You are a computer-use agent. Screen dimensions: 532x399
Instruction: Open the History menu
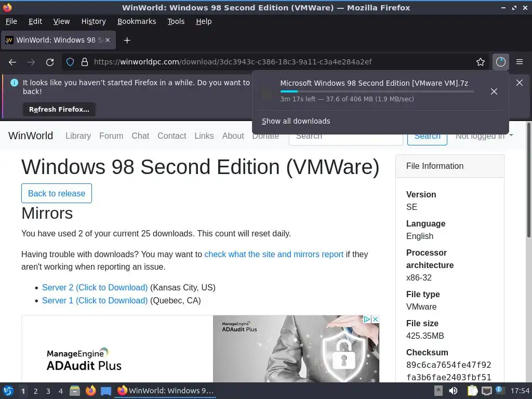pos(94,21)
